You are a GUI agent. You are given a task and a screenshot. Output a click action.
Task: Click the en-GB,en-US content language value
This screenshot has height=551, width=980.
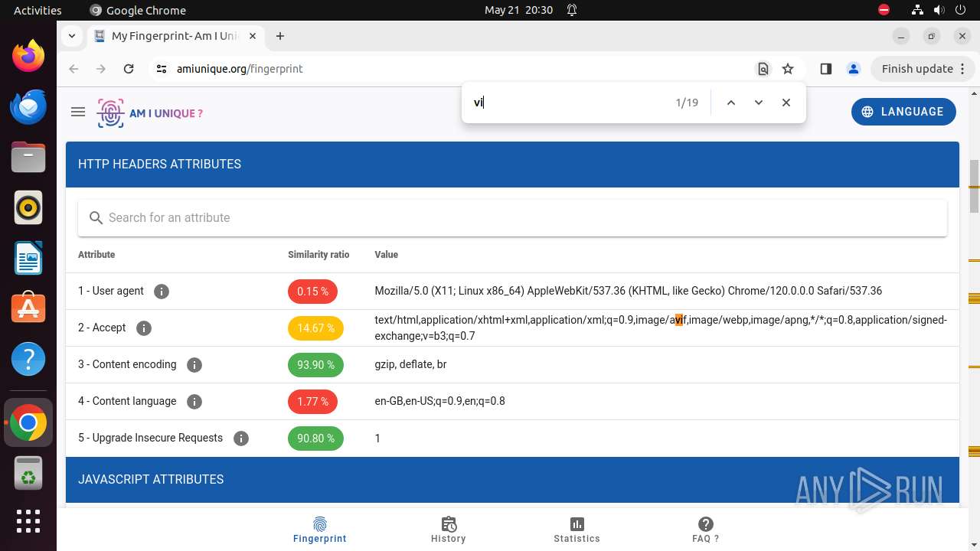click(x=439, y=401)
